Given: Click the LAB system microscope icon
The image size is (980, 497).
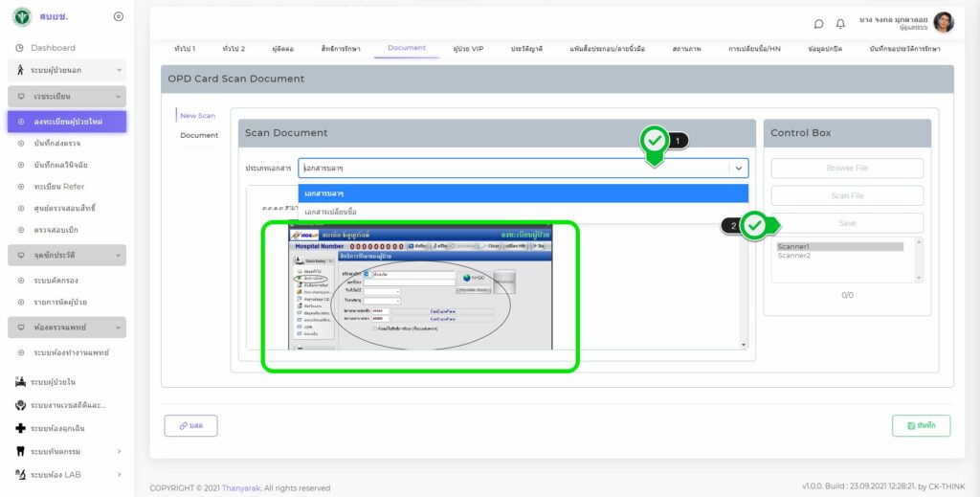Looking at the screenshot, I should pyautogui.click(x=20, y=474).
